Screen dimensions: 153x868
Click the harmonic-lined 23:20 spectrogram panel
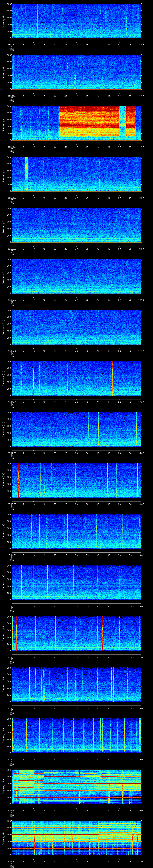point(76,837)
